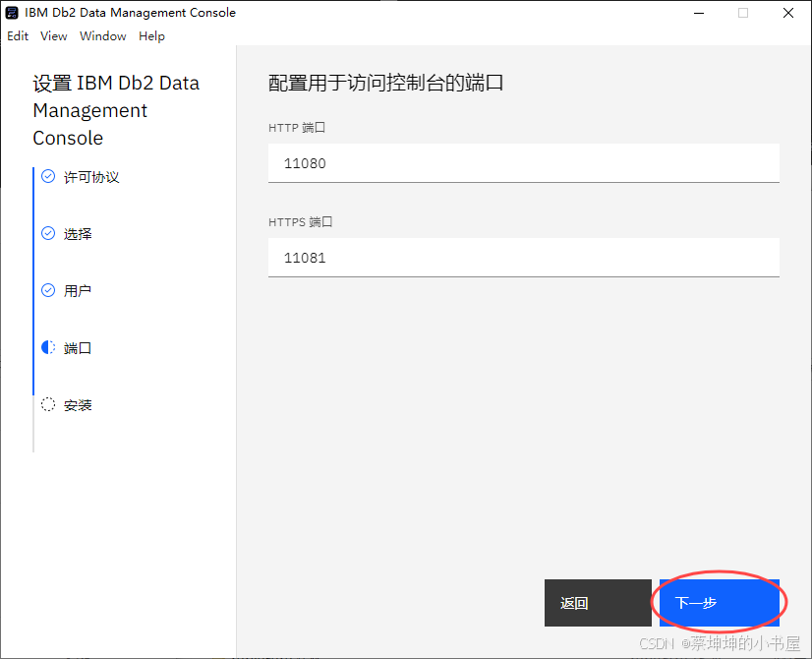812x659 pixels.
Task: Open the Help menu
Action: (151, 35)
